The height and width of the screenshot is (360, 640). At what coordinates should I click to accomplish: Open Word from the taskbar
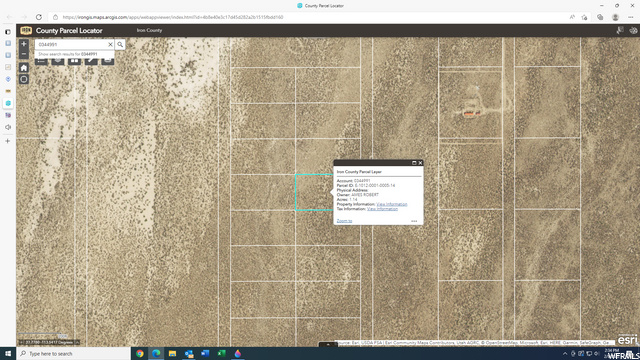(205, 353)
